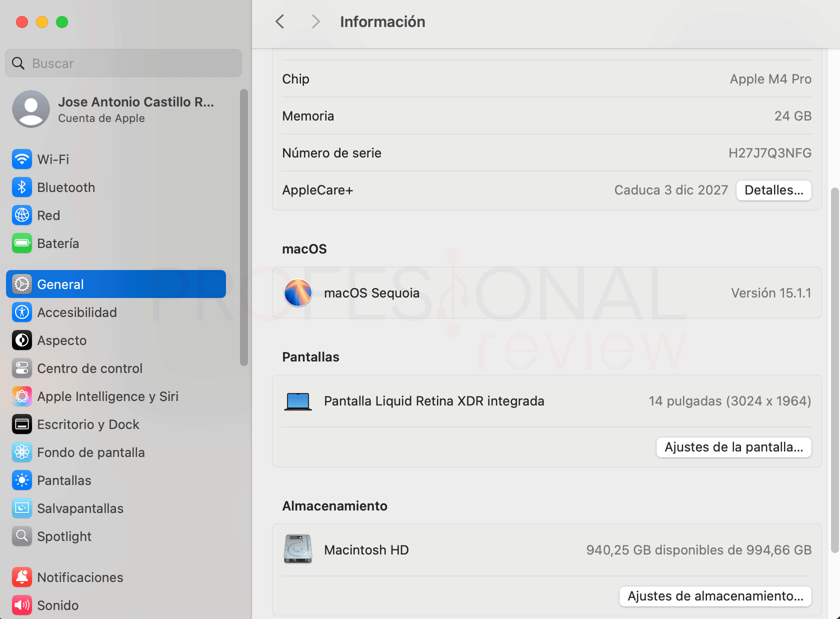Go forward with the right chevron
The image size is (840, 619).
(x=315, y=21)
